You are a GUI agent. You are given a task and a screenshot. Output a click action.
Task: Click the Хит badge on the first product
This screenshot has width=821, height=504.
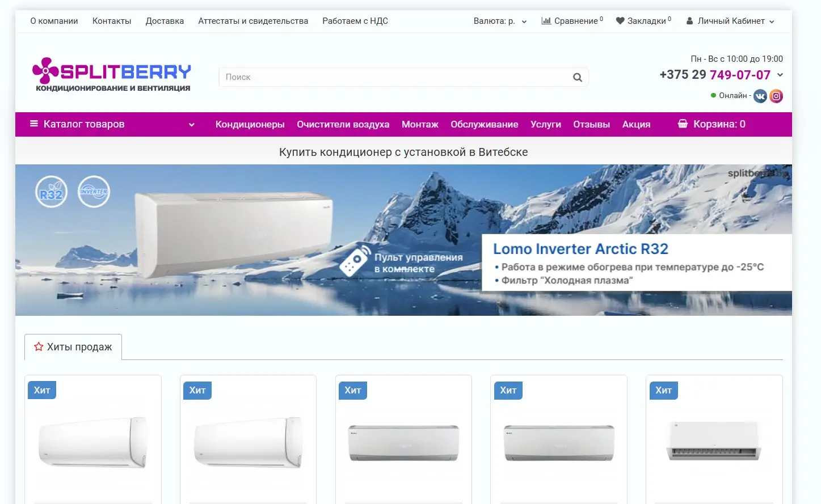pyautogui.click(x=42, y=390)
